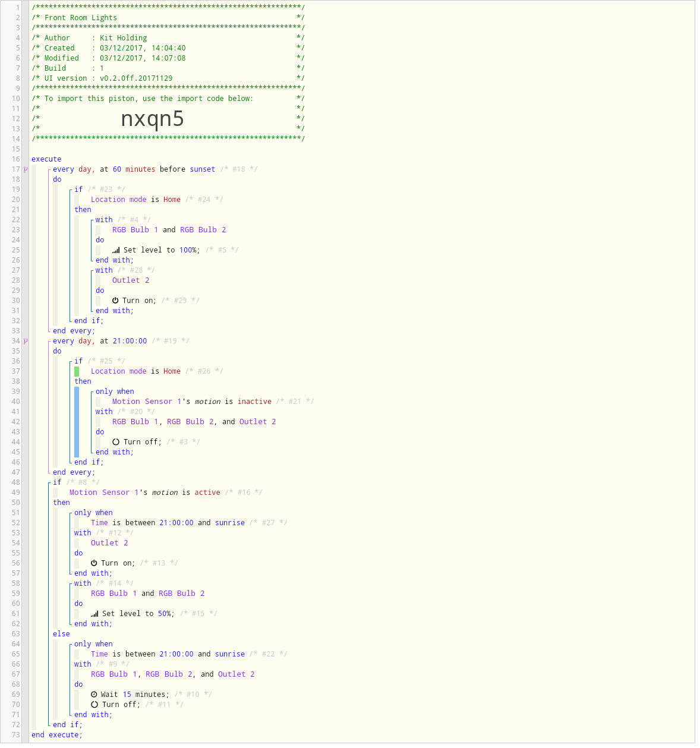
Task: Click 'sunrise' in time restriction #22
Action: [x=230, y=654]
